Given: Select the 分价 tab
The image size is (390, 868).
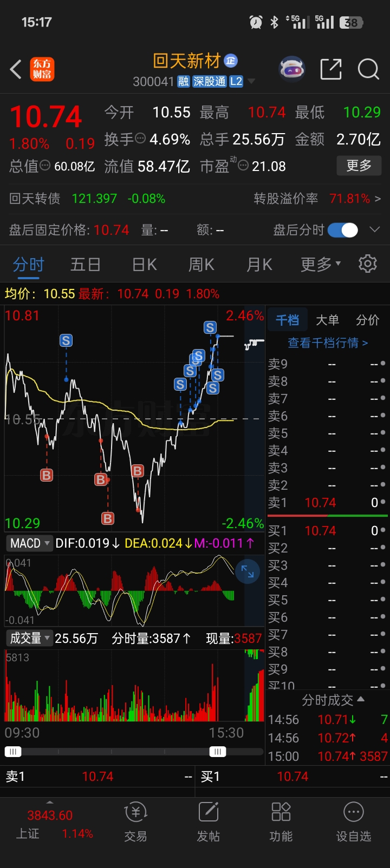Looking at the screenshot, I should click(367, 320).
